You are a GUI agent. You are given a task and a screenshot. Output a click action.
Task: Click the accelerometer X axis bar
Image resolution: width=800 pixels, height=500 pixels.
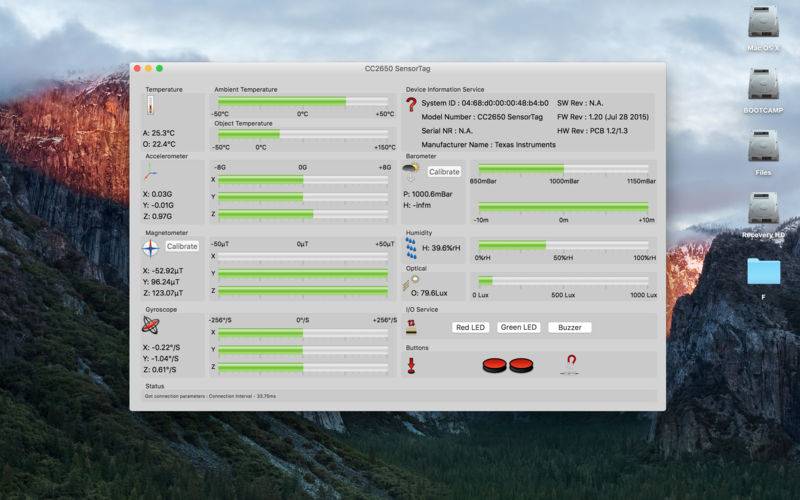(303, 180)
